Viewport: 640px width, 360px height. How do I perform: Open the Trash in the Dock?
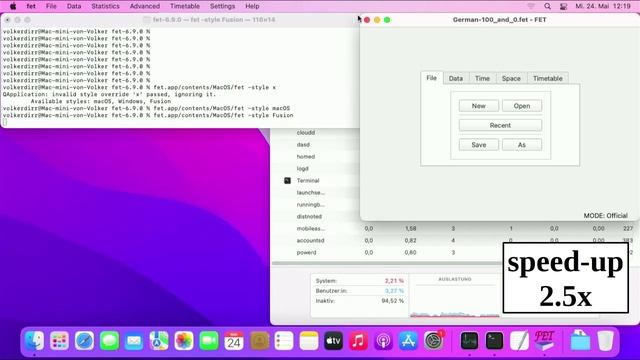coord(605,340)
